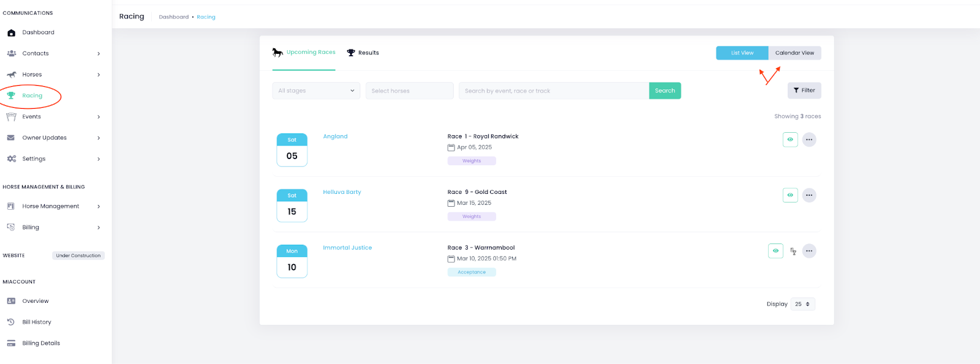Open more options for Helluva Barty race
Viewport: 980px width, 364px height.
pos(809,195)
